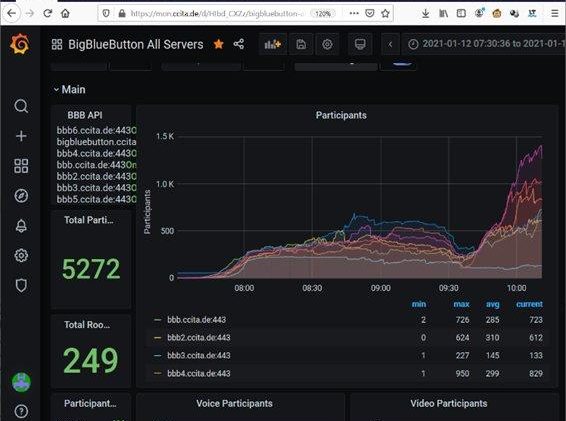Screen dimensions: 566x421
Task: Open the time range picker
Action: 484,44
